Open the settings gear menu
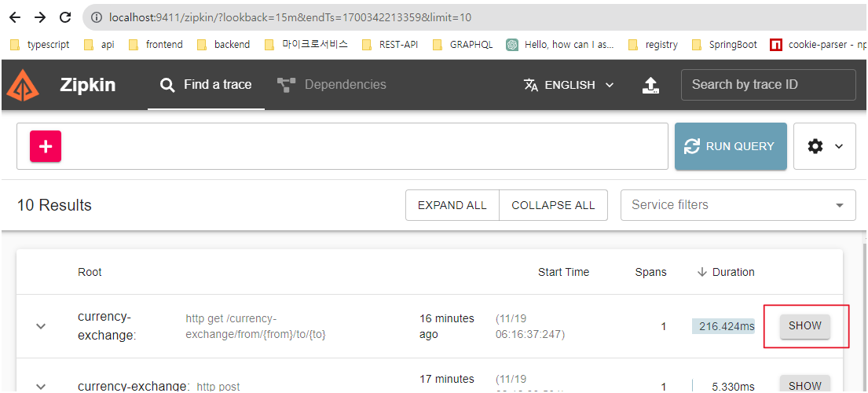Screen dimensions: 868x393 pos(815,146)
